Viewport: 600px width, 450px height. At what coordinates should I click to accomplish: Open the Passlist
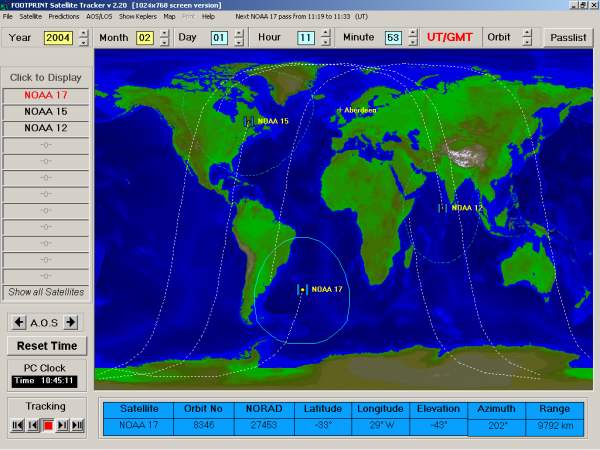[x=568, y=38]
